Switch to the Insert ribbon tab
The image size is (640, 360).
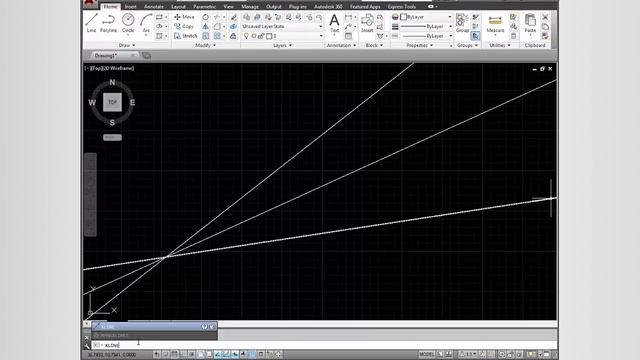[131, 7]
